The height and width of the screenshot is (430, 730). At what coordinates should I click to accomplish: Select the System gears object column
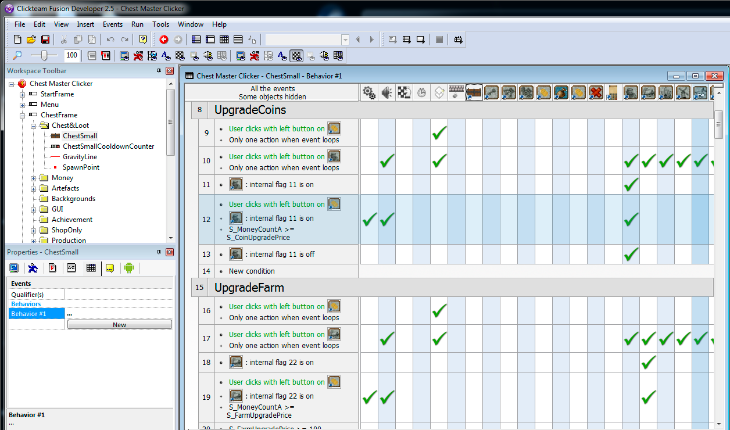pos(369,93)
